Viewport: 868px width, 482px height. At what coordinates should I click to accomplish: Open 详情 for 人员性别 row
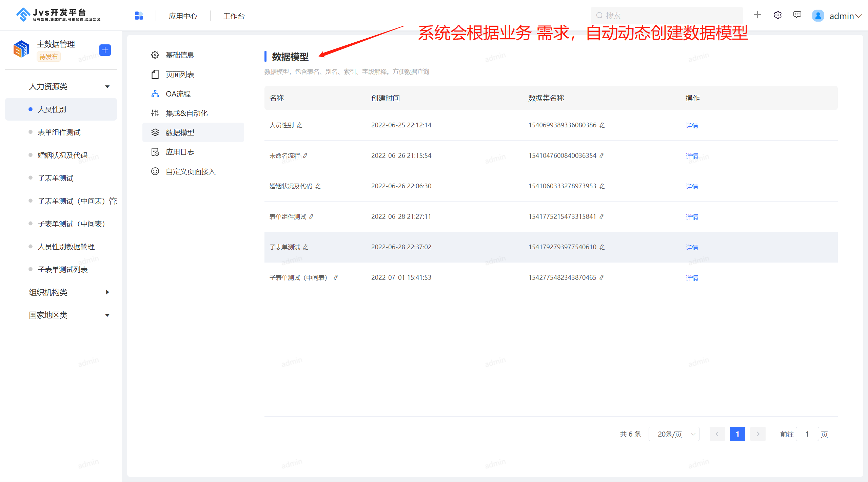[692, 126]
